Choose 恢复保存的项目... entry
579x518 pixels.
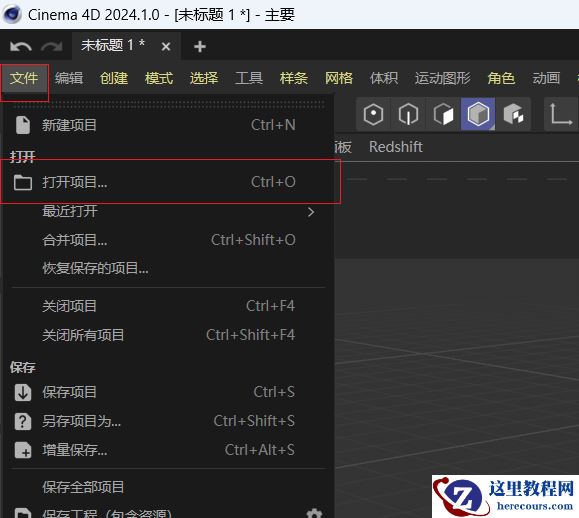point(168,268)
